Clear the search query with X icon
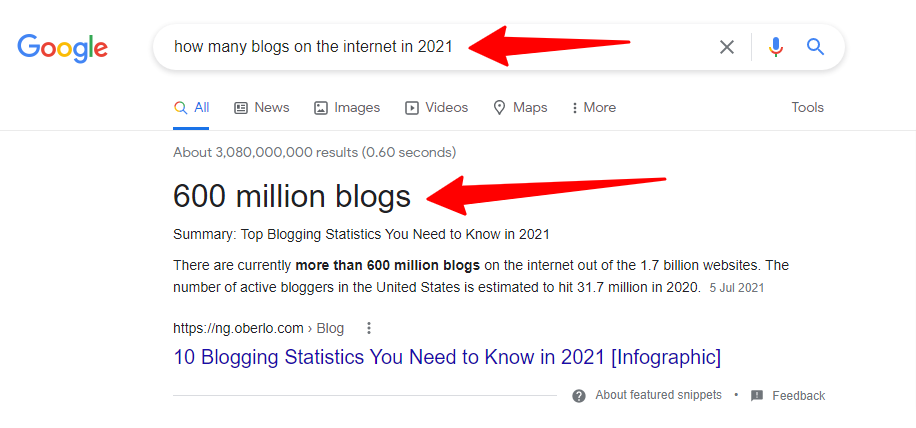916x428 pixels. point(727,47)
